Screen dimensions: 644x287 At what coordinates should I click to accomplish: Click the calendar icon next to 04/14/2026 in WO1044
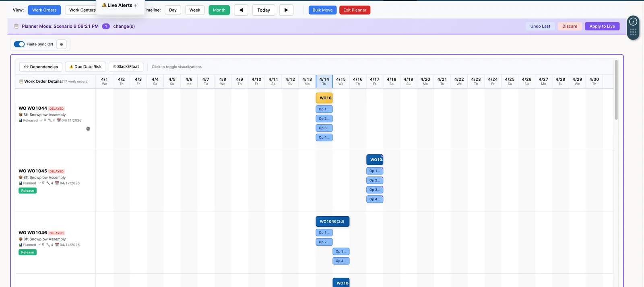[x=59, y=120]
